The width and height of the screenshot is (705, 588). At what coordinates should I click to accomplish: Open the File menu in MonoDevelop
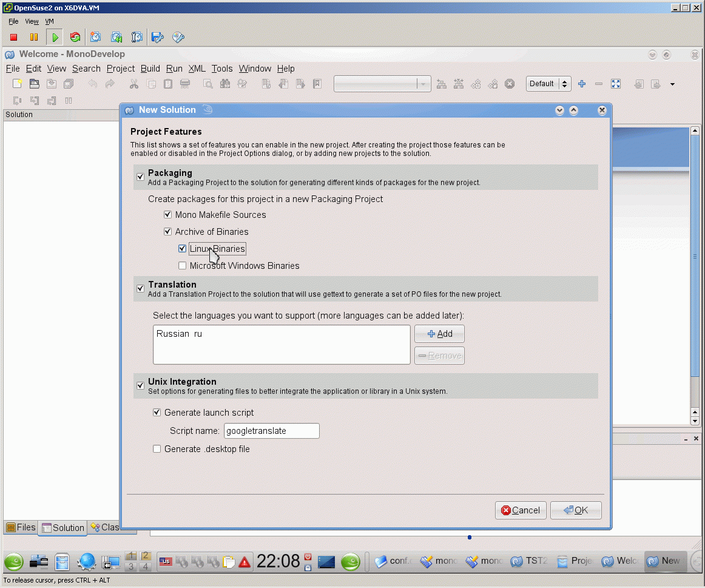[13, 69]
